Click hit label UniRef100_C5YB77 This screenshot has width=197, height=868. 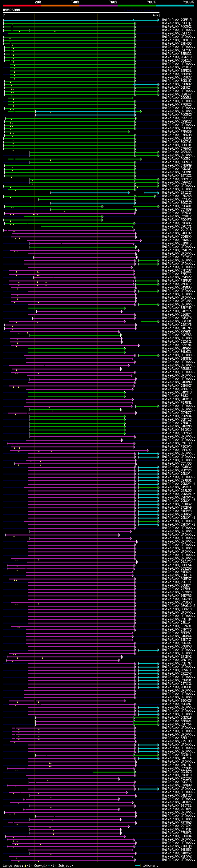click(x=177, y=413)
